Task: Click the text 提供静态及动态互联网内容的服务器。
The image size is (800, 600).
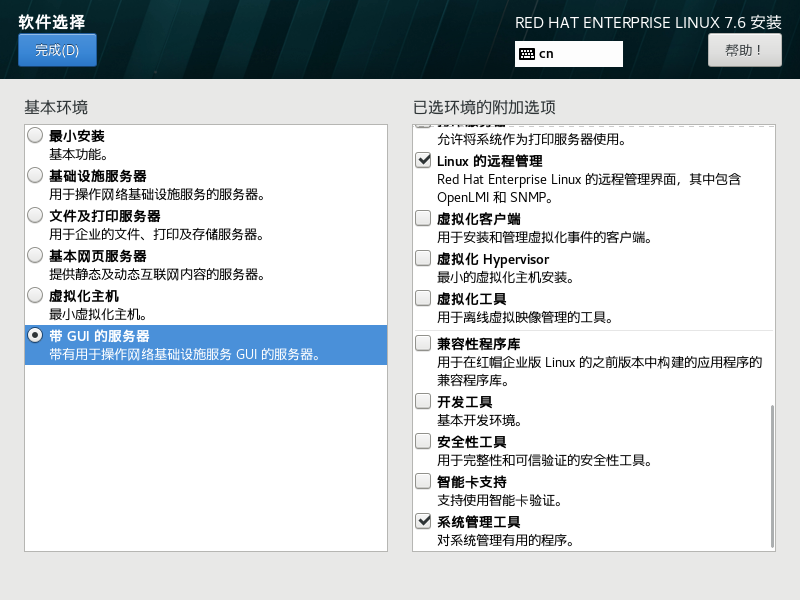Action: click(x=157, y=274)
